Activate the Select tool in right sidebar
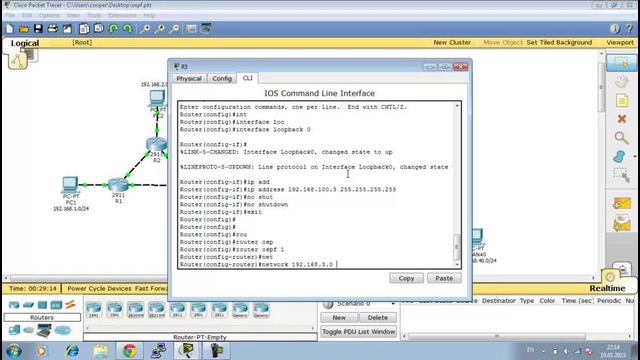Image resolution: width=640 pixels, height=360 pixels. pyautogui.click(x=621, y=63)
